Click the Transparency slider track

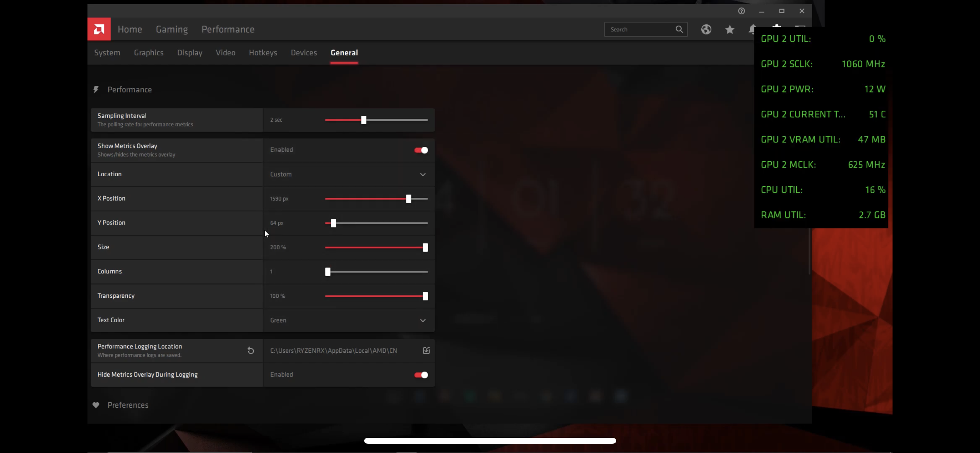376,296
